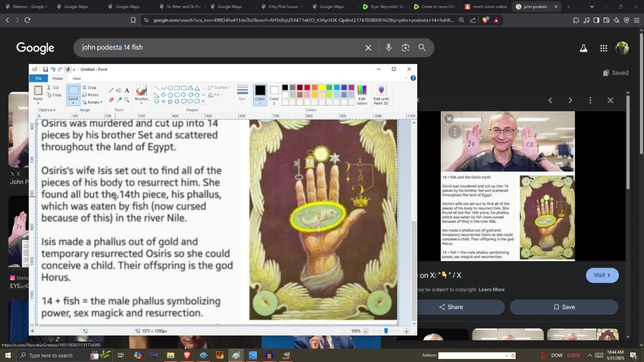The width and height of the screenshot is (644, 362).
Task: Select Color 1 black swatch
Action: [260, 94]
